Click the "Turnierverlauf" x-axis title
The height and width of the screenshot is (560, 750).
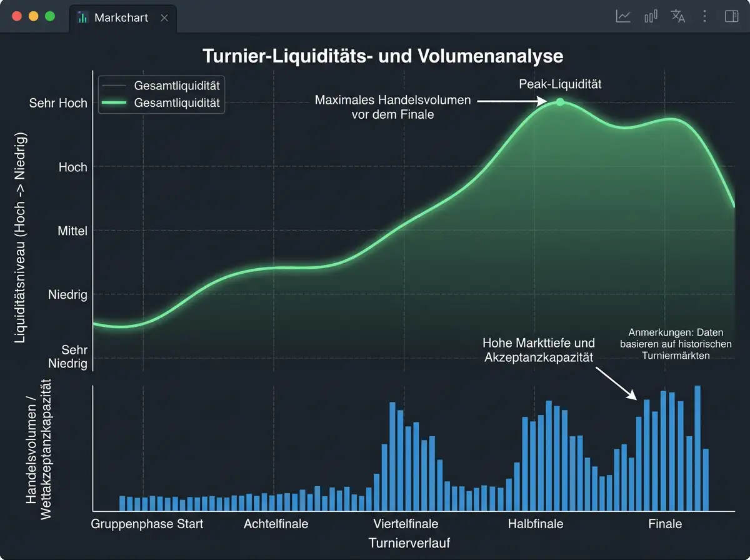(409, 542)
